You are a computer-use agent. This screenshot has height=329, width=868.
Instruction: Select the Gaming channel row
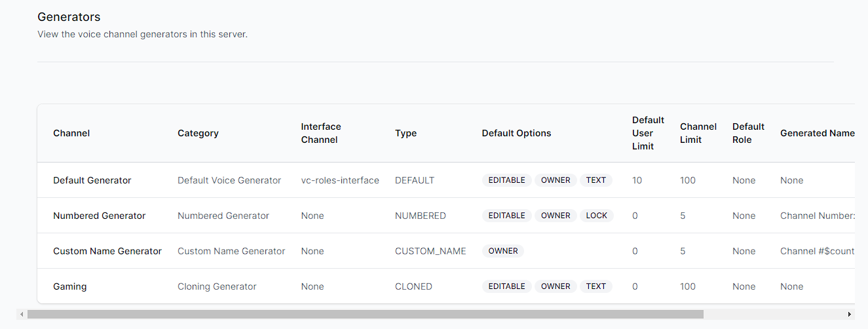pyautogui.click(x=446, y=286)
